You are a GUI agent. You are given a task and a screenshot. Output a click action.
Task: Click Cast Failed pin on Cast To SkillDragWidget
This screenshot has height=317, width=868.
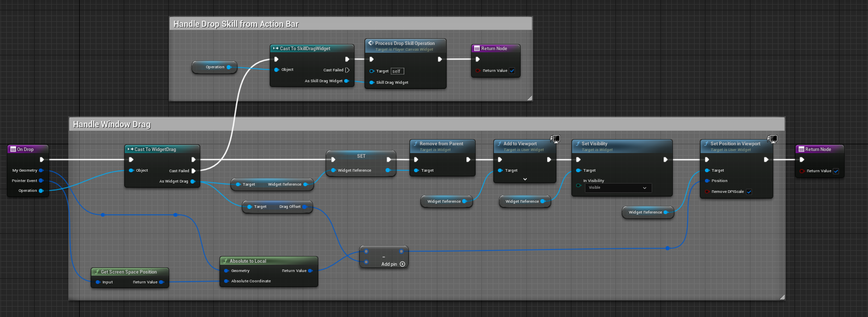(x=347, y=70)
